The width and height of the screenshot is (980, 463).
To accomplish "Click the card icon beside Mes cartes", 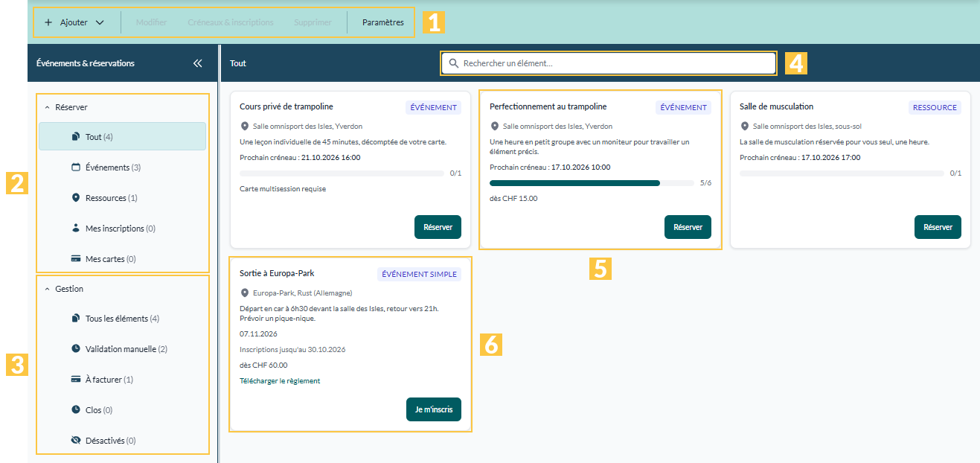I will (75, 259).
